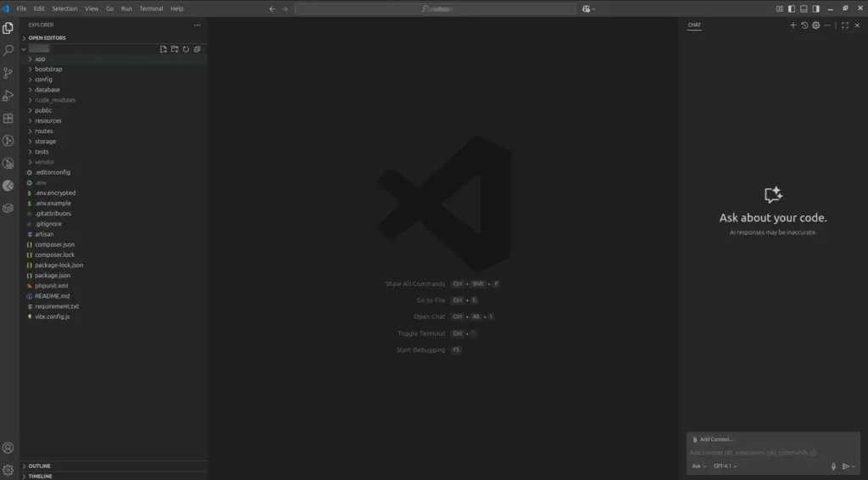Show chat history
868x480 pixels.
[804, 25]
